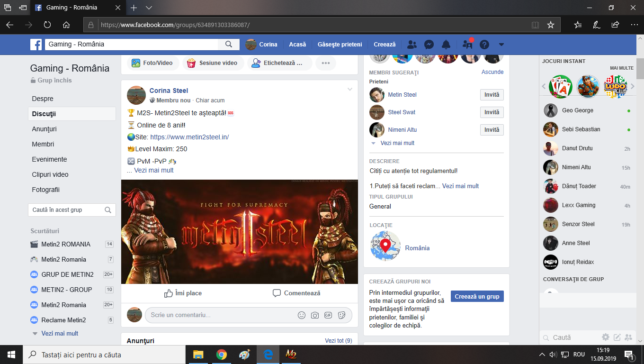Image resolution: width=644 pixels, height=364 pixels.
Task: Open chat with Geo George
Action: (587, 110)
